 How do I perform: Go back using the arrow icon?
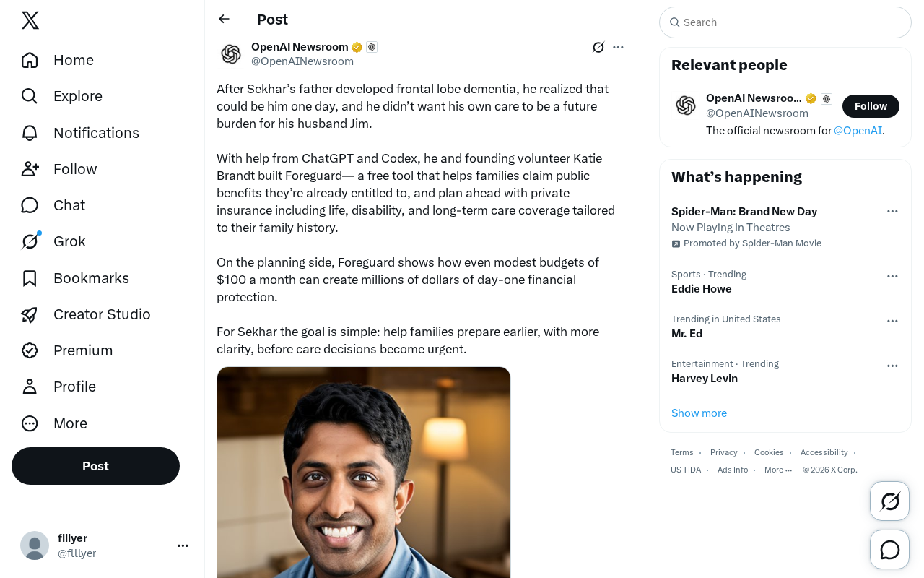click(224, 19)
